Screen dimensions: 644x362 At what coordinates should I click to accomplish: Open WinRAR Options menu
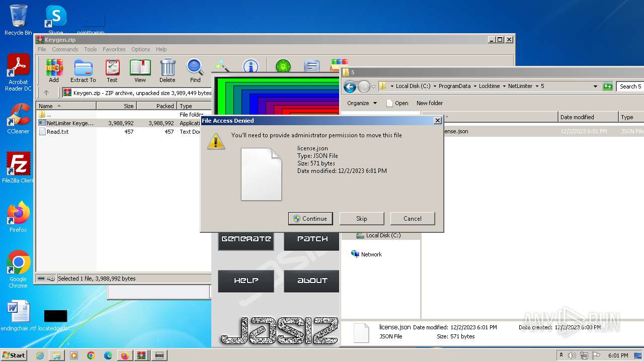coord(141,49)
